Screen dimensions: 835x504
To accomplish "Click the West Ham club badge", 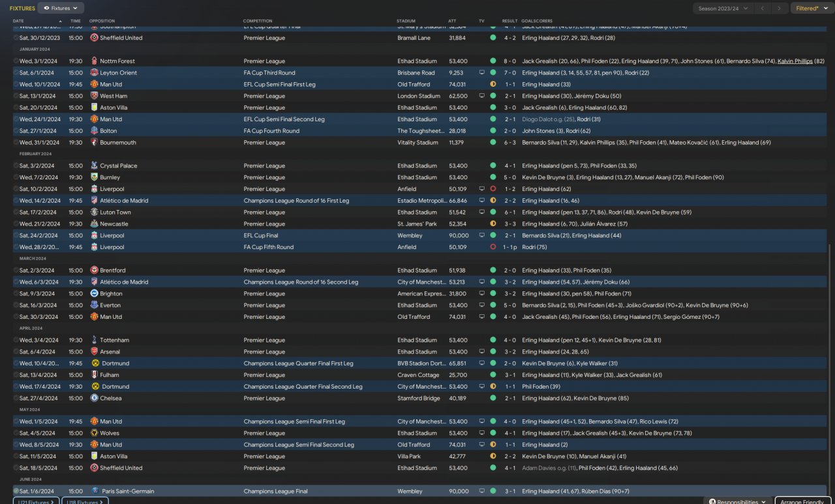I will [x=95, y=96].
